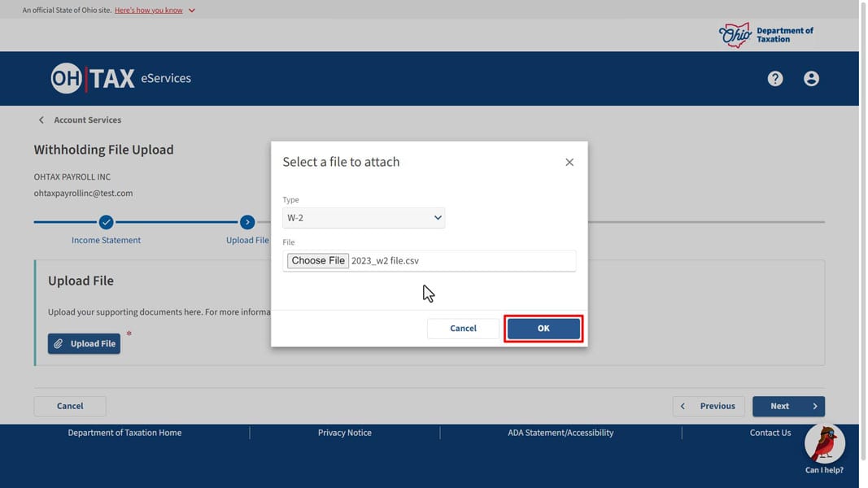This screenshot has width=868, height=488.
Task: Cancel the file attach dialog
Action: [463, 329]
